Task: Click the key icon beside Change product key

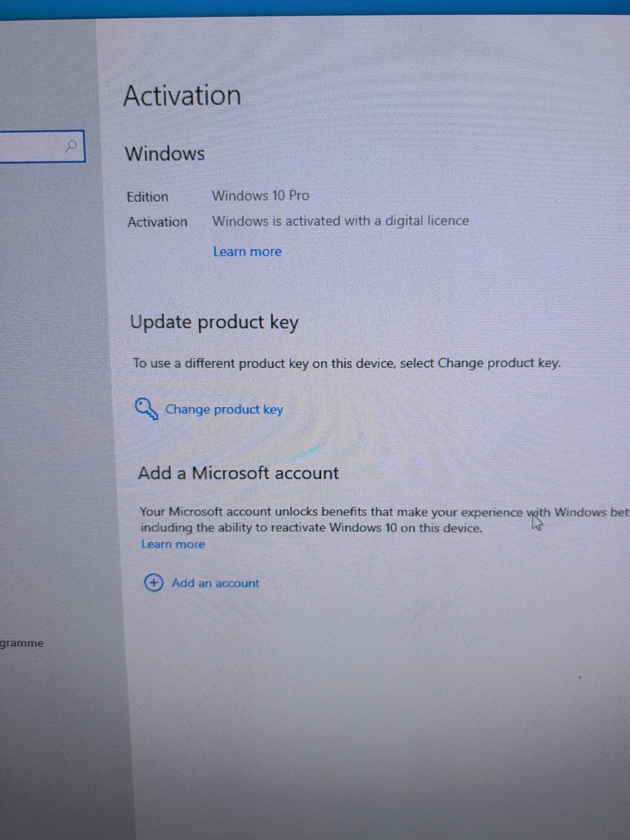Action: [146, 409]
